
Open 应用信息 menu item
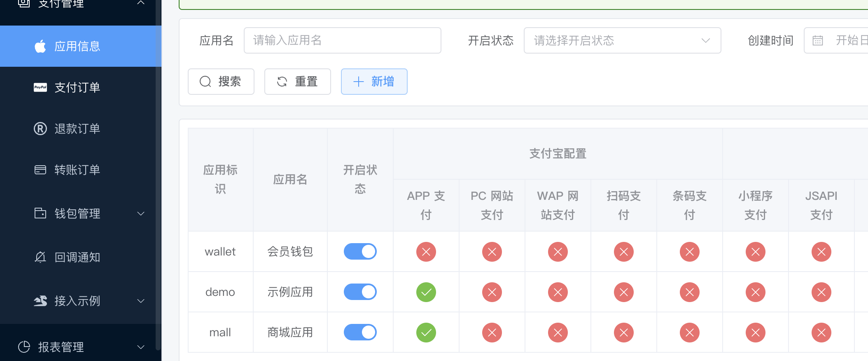81,46
